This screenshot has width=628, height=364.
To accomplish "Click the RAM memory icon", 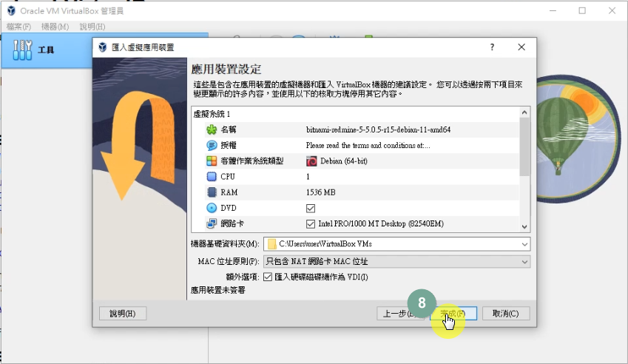I will point(212,192).
